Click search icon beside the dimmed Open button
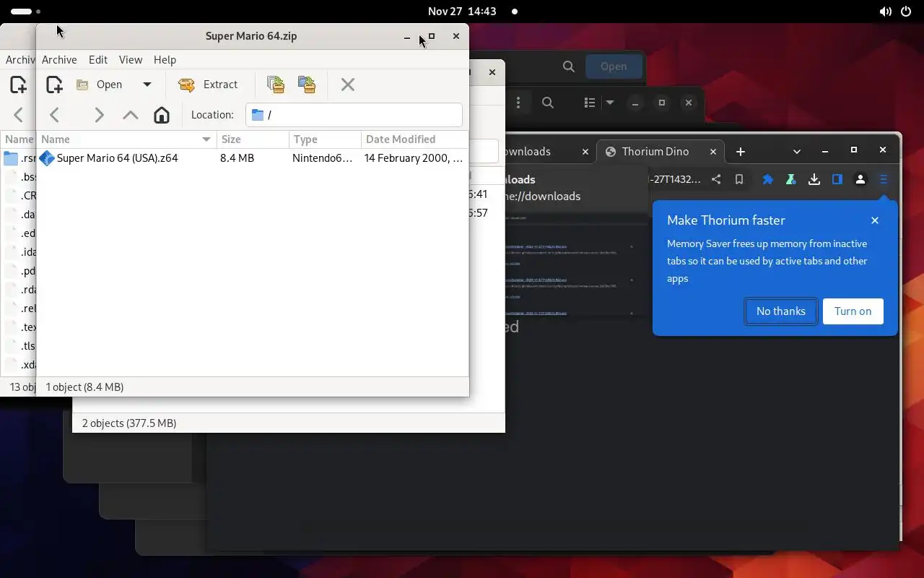Image resolution: width=924 pixels, height=578 pixels. pyautogui.click(x=569, y=66)
